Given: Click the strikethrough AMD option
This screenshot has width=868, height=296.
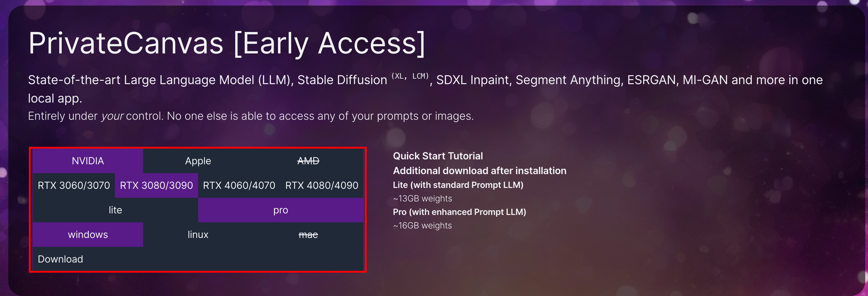Looking at the screenshot, I should (308, 161).
